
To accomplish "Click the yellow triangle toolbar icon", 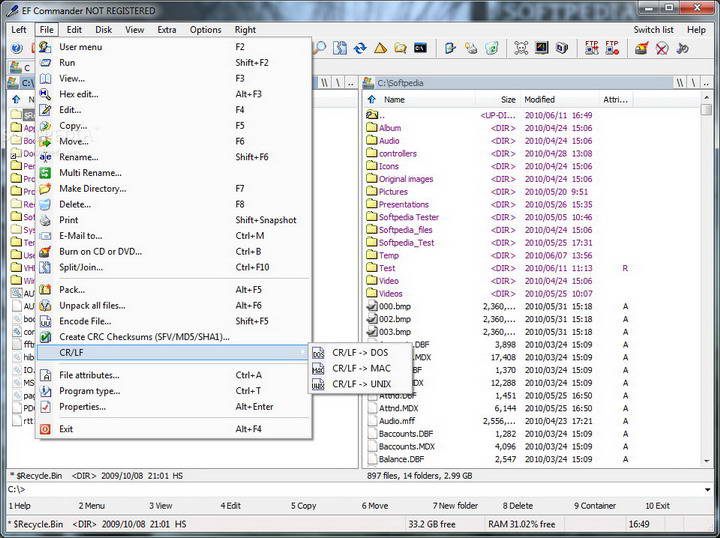I will (x=380, y=48).
